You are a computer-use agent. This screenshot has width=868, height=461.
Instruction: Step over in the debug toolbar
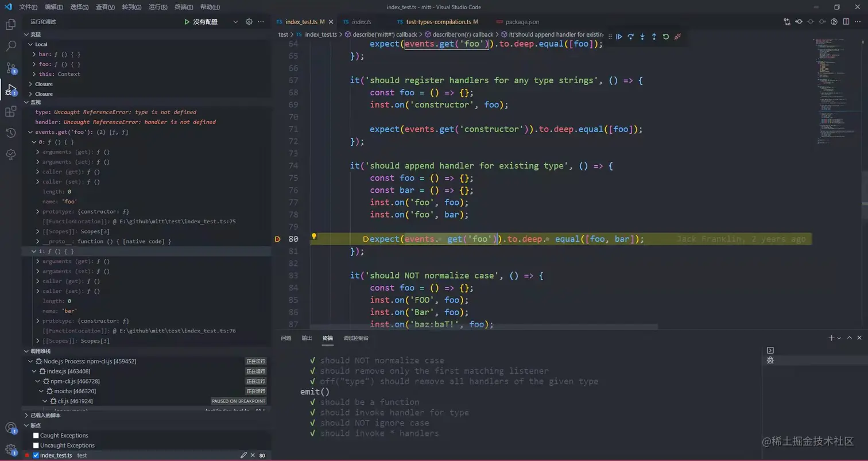click(630, 37)
